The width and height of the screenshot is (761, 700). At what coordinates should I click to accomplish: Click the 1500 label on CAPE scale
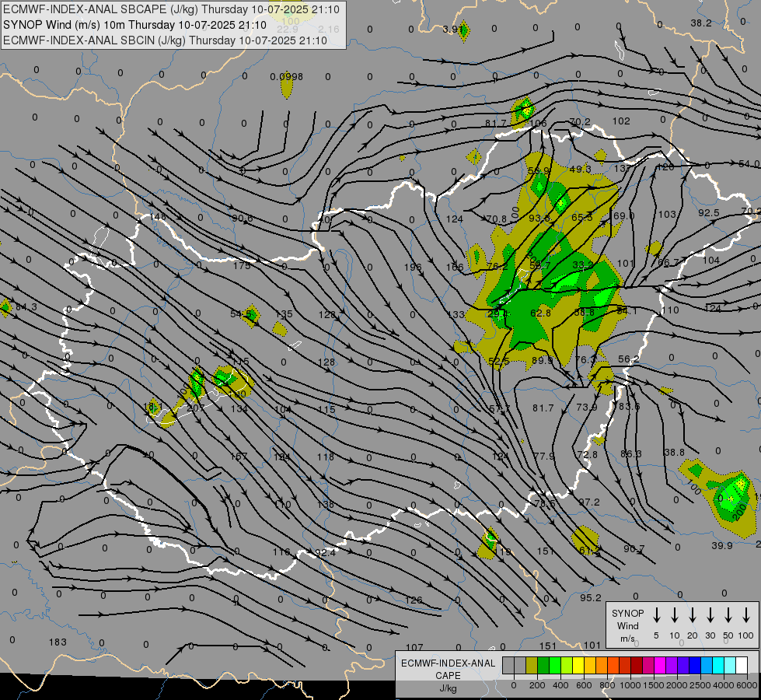coord(654,685)
